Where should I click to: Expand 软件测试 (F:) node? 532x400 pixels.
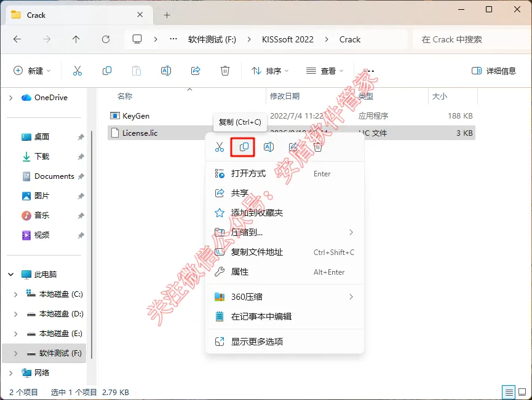click(15, 353)
